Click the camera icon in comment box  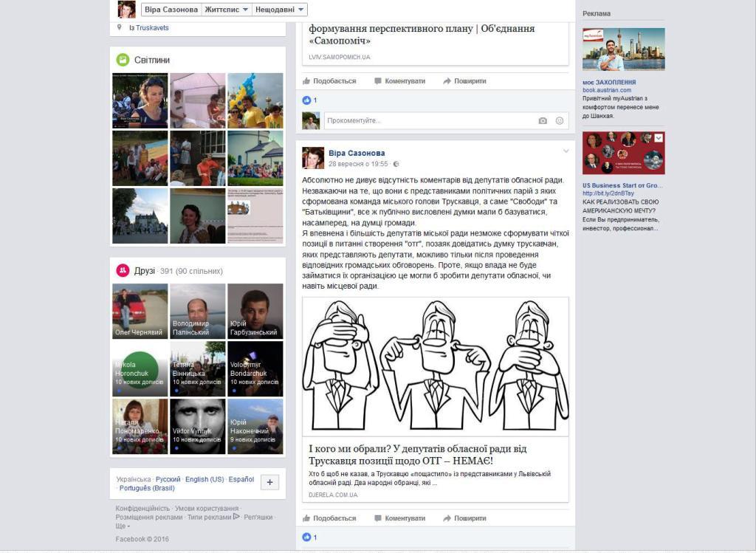[x=543, y=121]
